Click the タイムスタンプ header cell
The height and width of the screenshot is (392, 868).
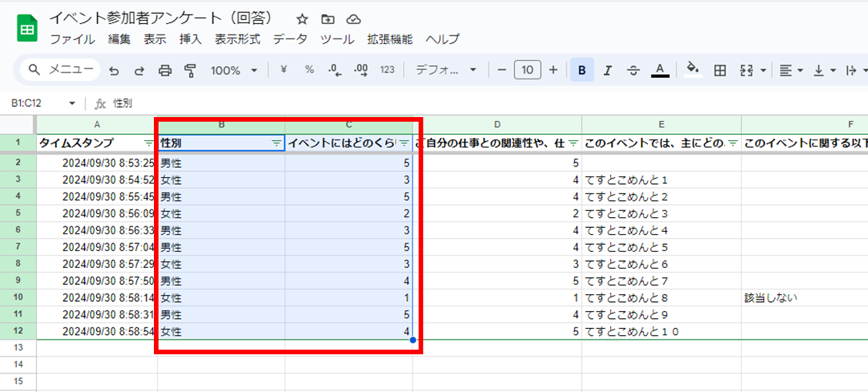pos(98,142)
